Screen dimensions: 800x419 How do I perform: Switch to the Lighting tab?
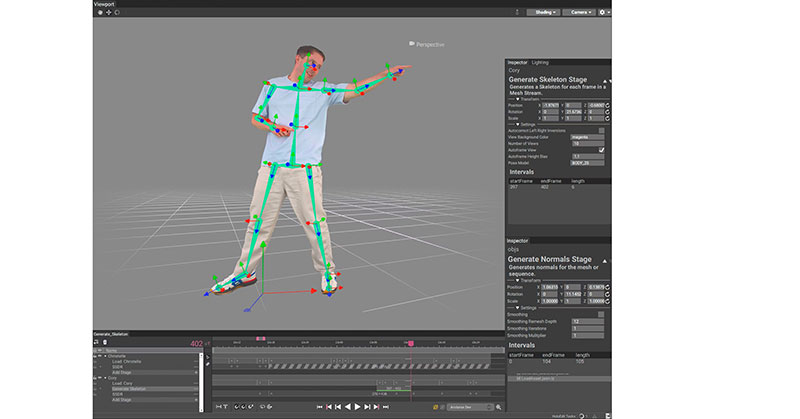point(540,62)
